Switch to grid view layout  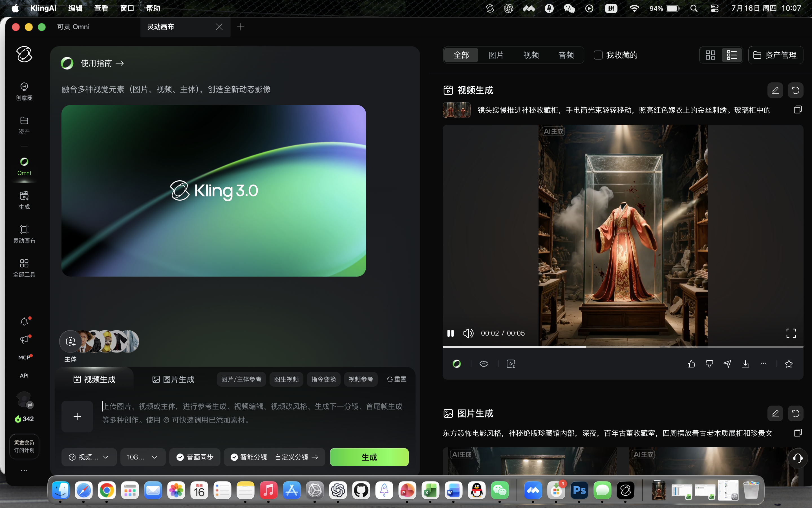(710, 55)
